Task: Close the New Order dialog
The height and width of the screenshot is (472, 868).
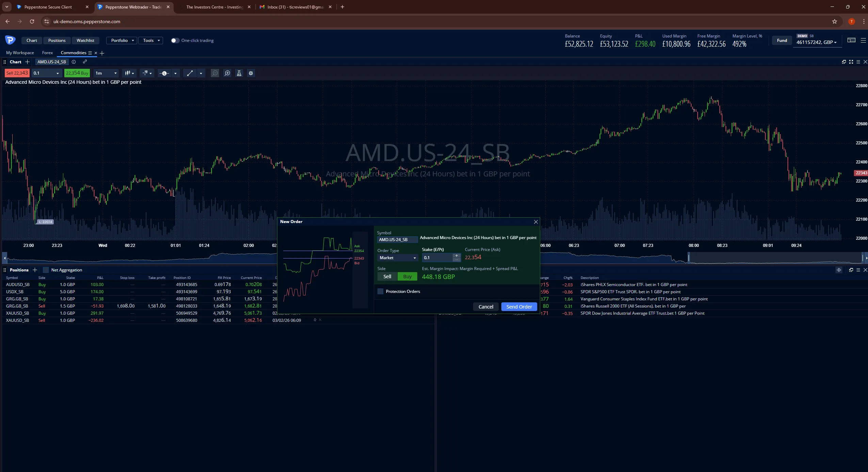Action: [536, 222]
